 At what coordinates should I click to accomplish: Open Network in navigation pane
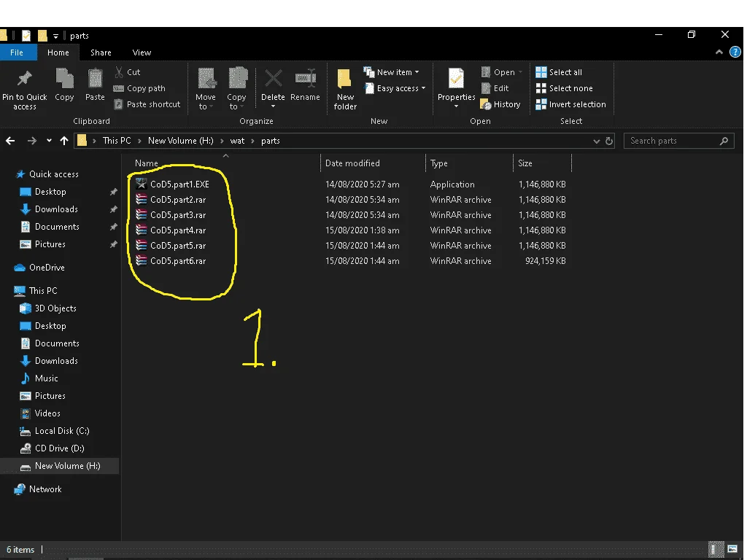[45, 489]
